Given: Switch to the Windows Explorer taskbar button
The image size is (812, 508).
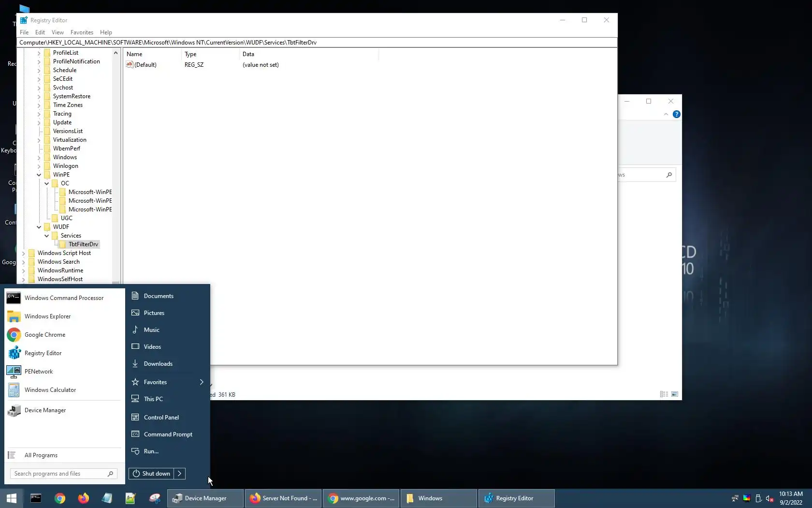Looking at the screenshot, I should point(439,498).
